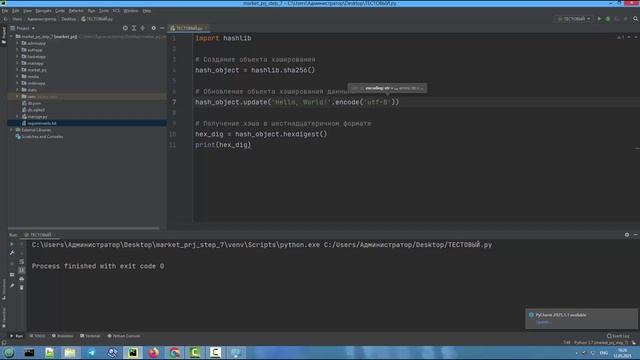
Task: Click the print icon in Run panel
Action: pyautogui.click(x=22, y=279)
